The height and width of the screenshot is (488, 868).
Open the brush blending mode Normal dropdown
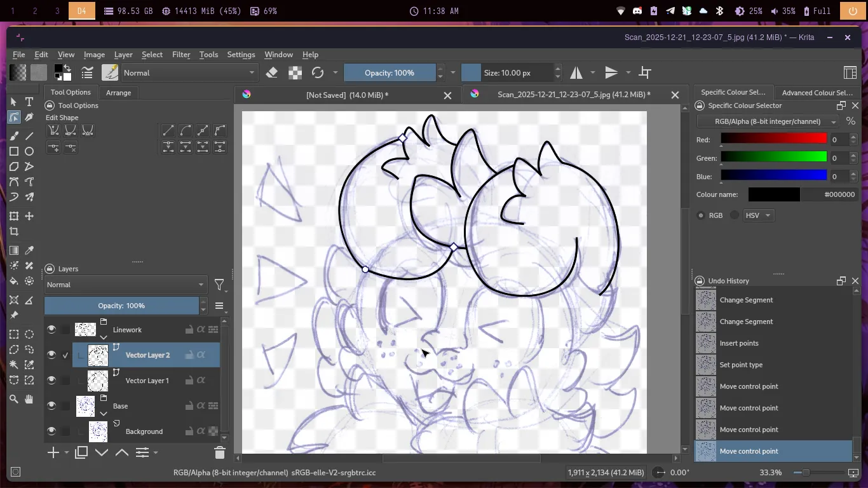[x=189, y=72]
